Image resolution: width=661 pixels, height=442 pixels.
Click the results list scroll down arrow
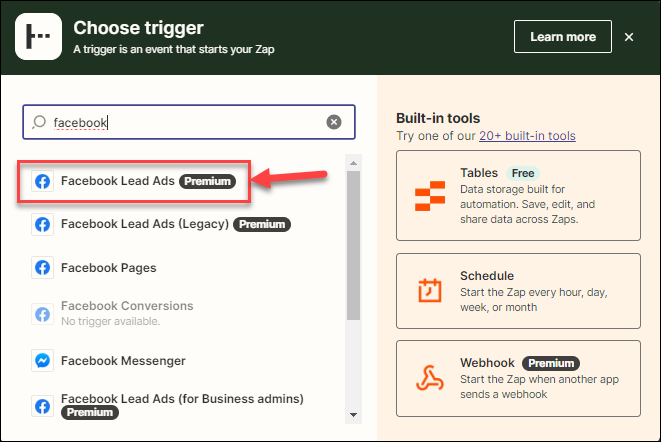[x=353, y=415]
